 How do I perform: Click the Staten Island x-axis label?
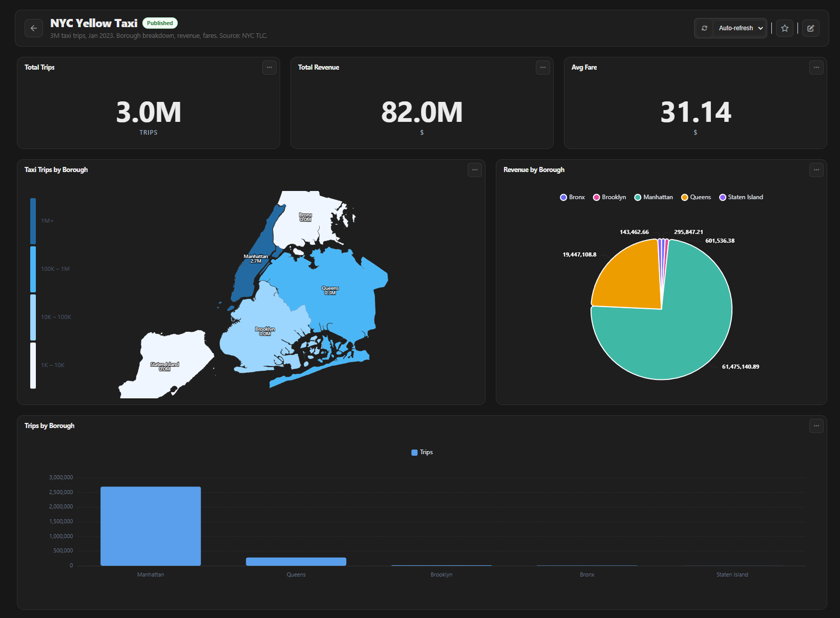coord(732,574)
